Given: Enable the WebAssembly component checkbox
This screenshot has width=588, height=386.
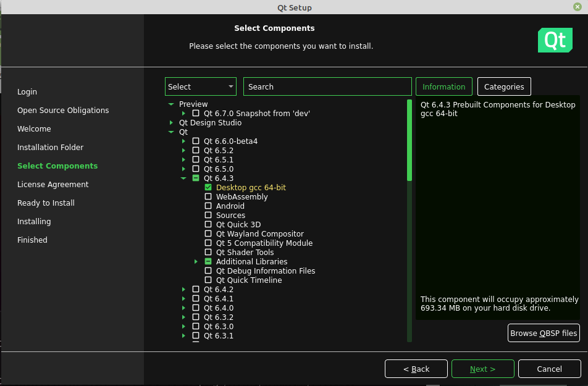Looking at the screenshot, I should pyautogui.click(x=208, y=197).
